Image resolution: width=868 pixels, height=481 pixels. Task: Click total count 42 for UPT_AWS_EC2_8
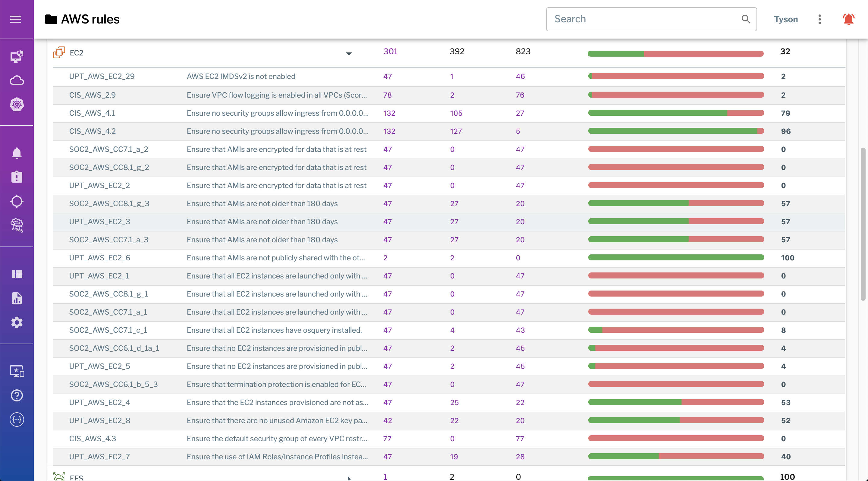[x=388, y=421]
